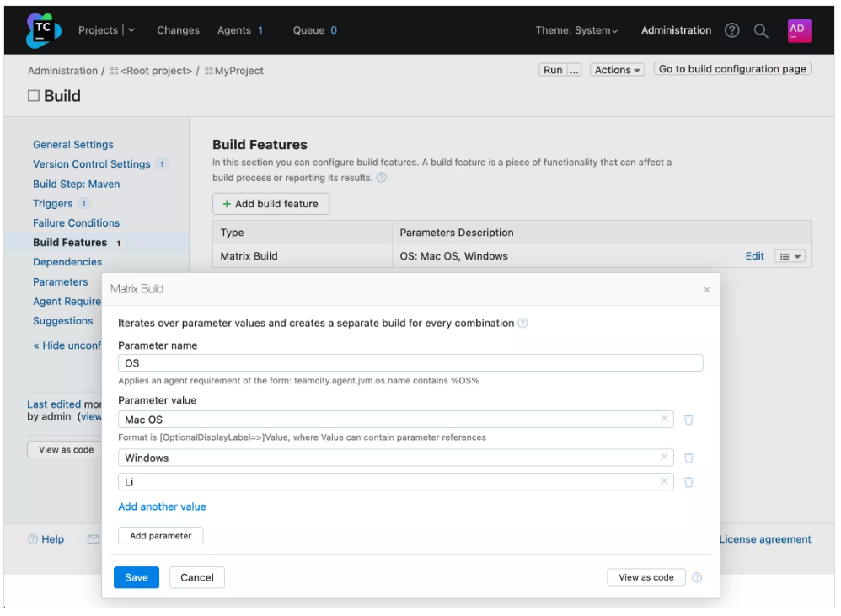Open Agent Requirements in the sidebar
Screen dimensions: 841x616
67,302
